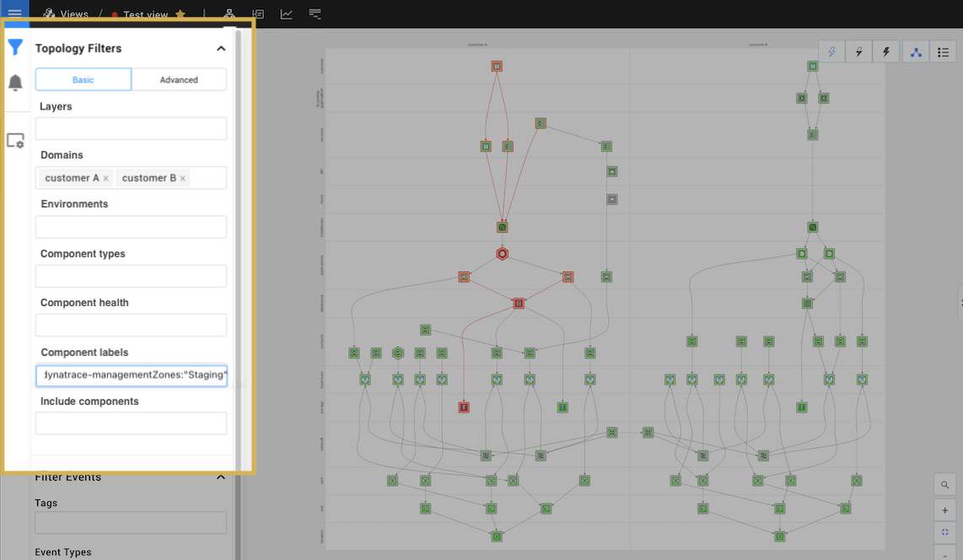Open the metrics chart perspective icon
963x560 pixels.
286,13
